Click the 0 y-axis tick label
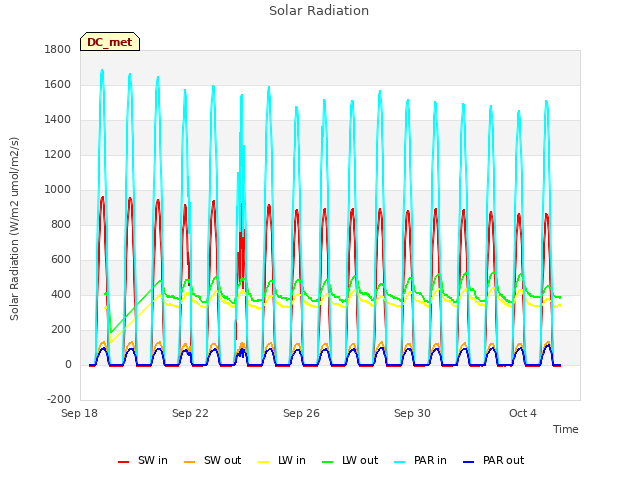The width and height of the screenshot is (640, 480). pyautogui.click(x=68, y=365)
